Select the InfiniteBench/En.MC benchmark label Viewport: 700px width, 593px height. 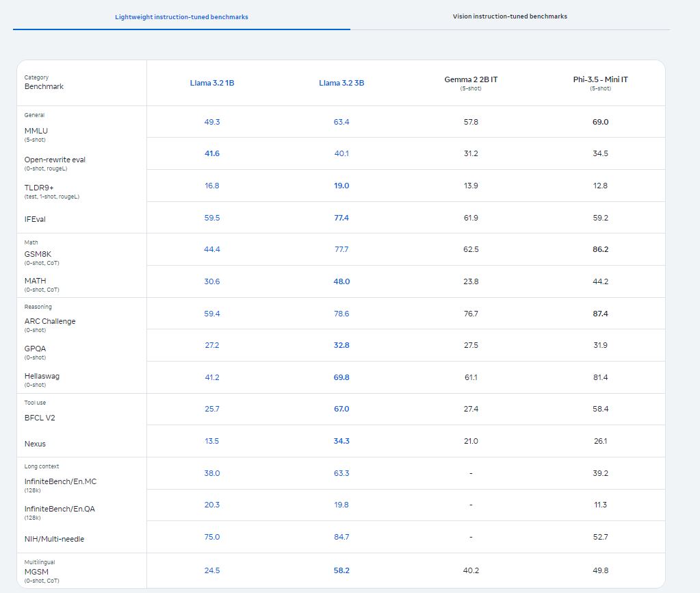60,482
